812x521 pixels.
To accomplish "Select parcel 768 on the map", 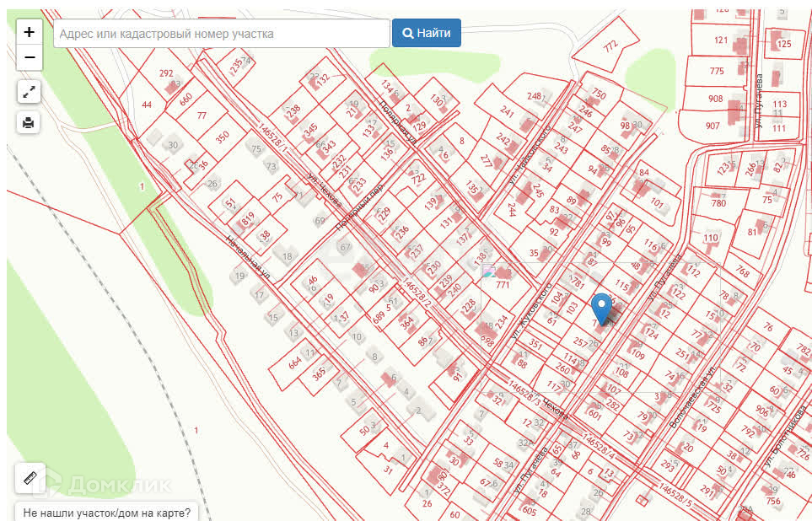I will pyautogui.click(x=742, y=271).
